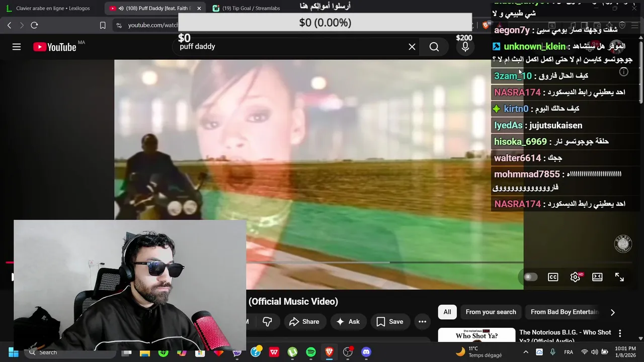Open the Windows Start menu

pyautogui.click(x=14, y=352)
